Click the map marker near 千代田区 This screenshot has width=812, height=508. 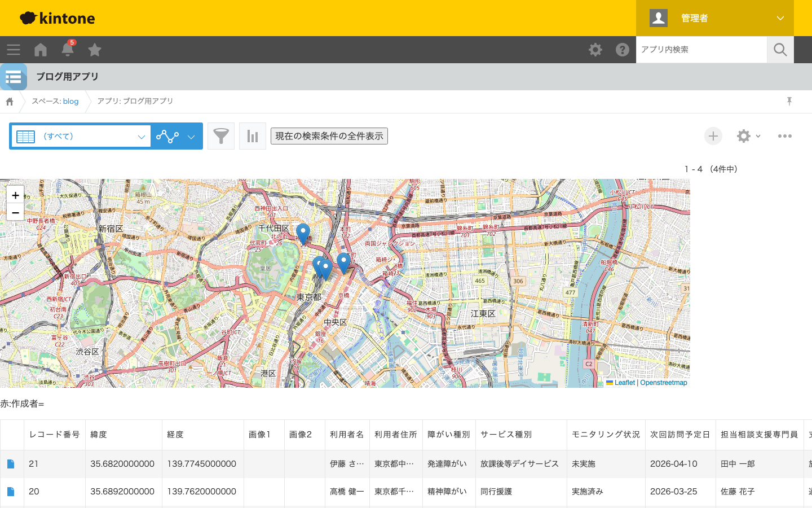click(x=303, y=234)
